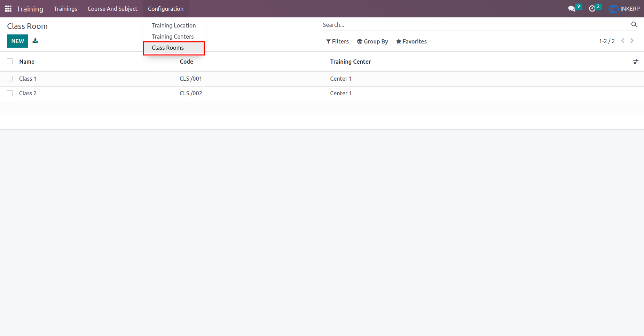
Task: Expand the Favorites dropdown
Action: [411, 41]
